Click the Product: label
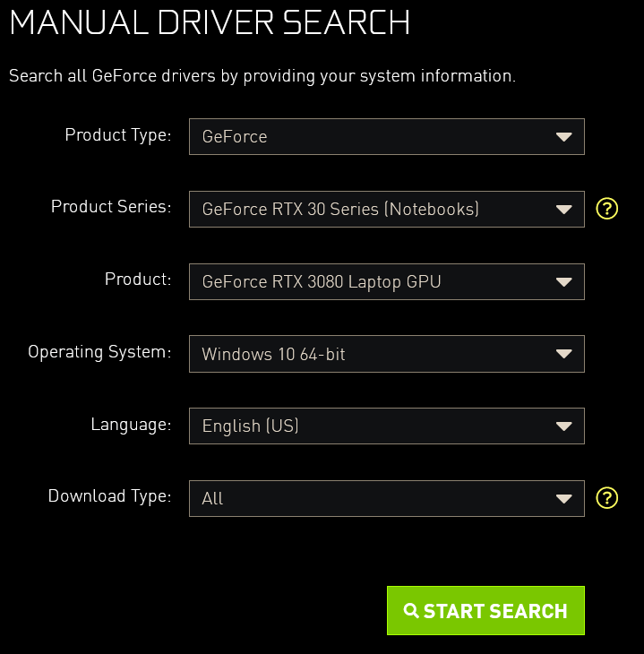 tap(138, 279)
